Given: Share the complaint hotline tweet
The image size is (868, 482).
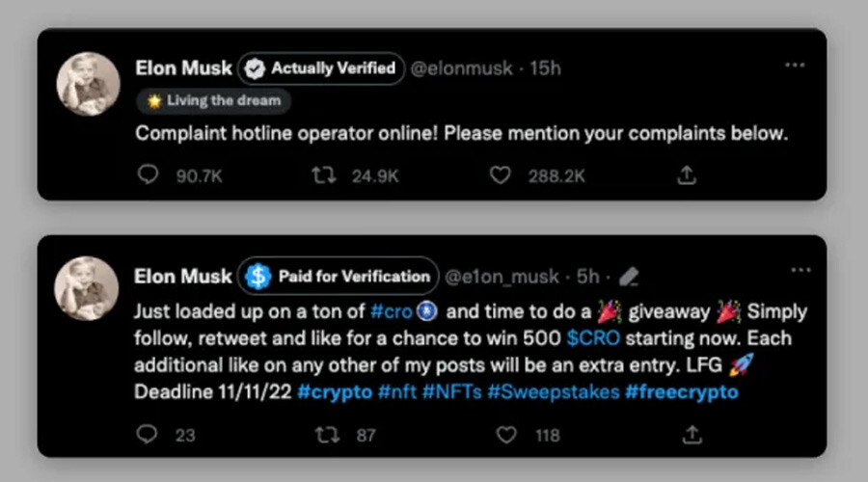Looking at the screenshot, I should 688,175.
